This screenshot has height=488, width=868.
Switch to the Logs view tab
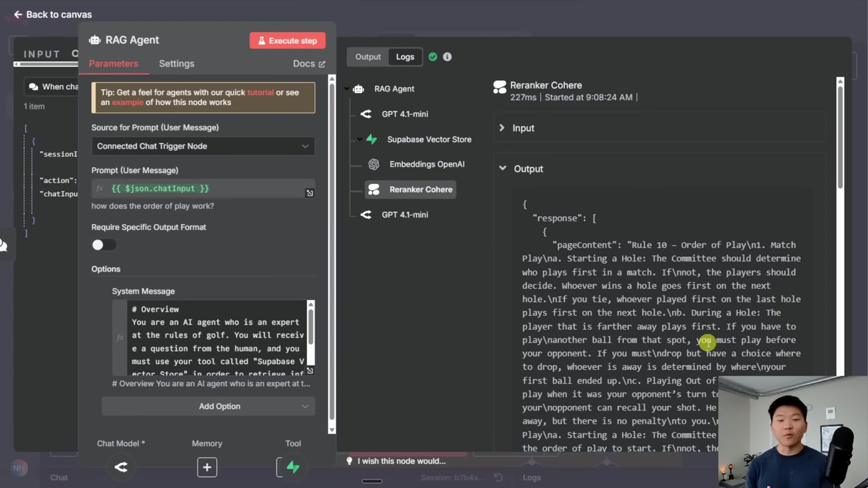[405, 57]
